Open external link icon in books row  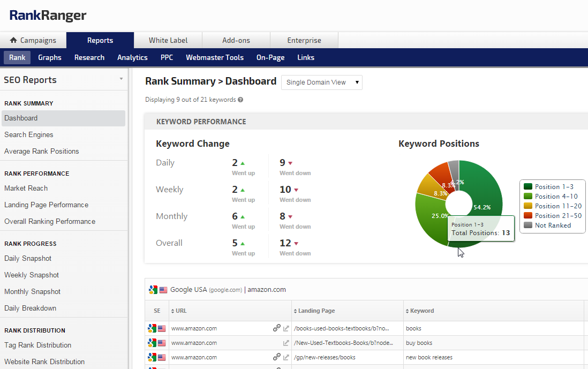click(x=286, y=328)
